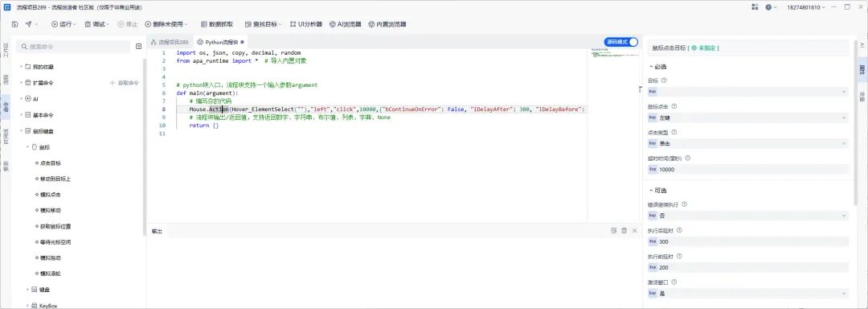The width and height of the screenshot is (868, 309).
Task: Click the 输出 output panel tab
Action: pyautogui.click(x=158, y=231)
